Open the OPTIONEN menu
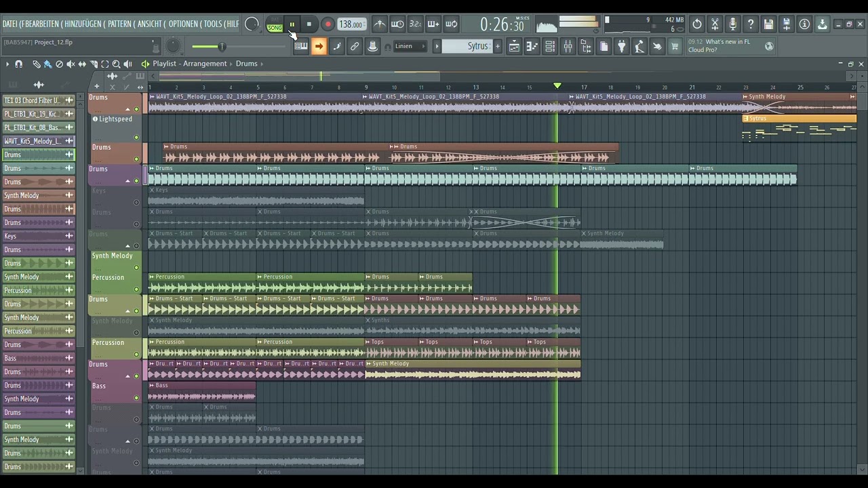 [183, 24]
